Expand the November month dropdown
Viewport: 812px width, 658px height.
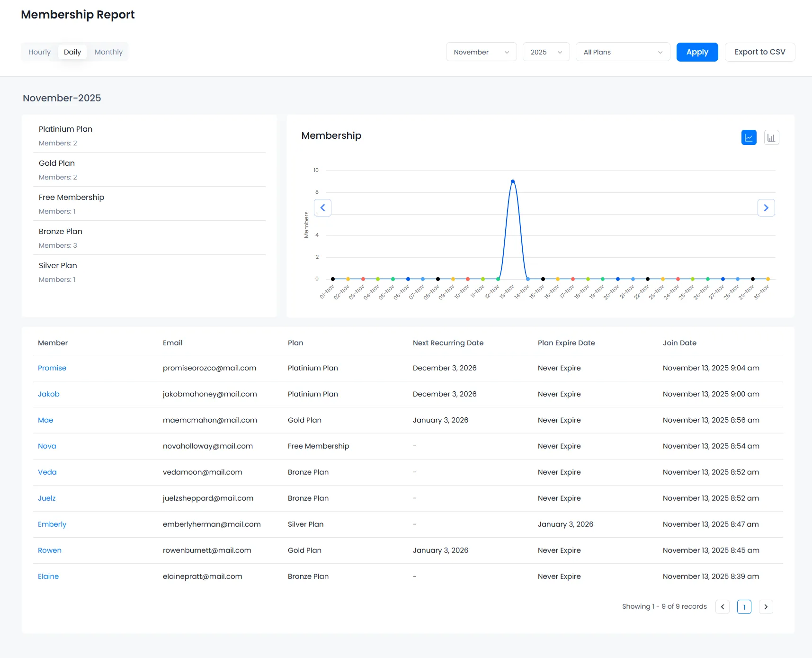481,52
